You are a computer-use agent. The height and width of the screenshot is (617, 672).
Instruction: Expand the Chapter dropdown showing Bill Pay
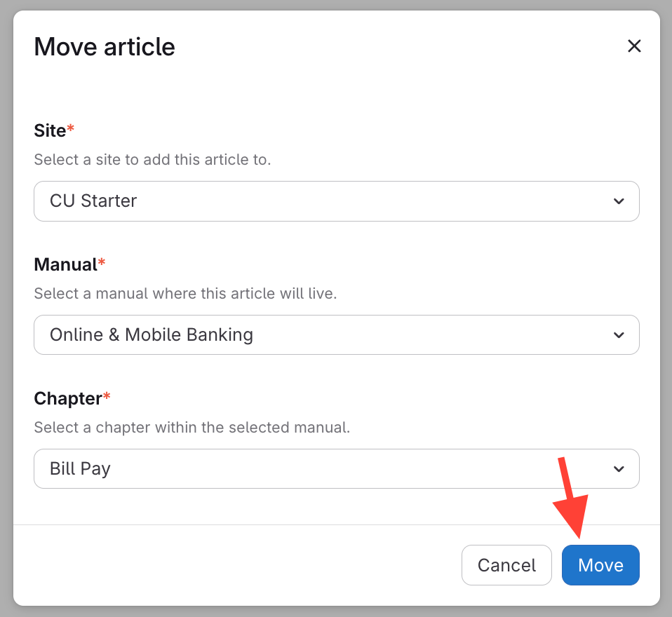click(x=335, y=468)
